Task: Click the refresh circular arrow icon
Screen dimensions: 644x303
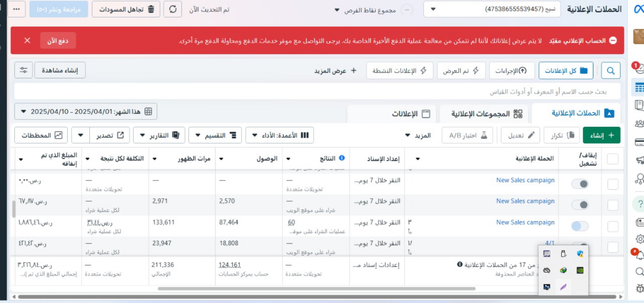Action: (x=173, y=9)
